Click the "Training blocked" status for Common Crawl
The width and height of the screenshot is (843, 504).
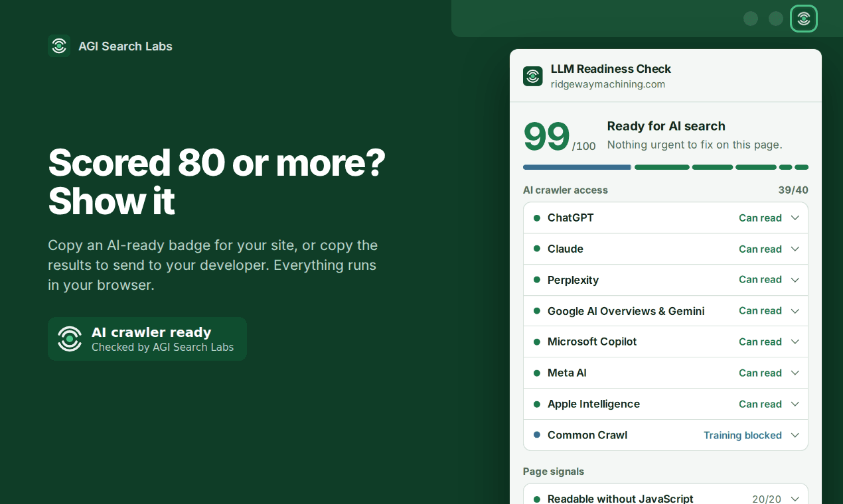743,435
